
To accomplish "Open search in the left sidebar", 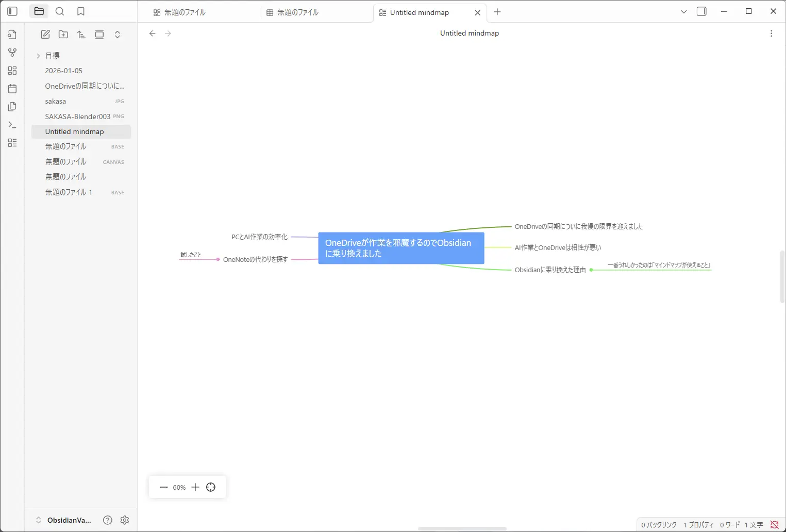I will (x=60, y=11).
